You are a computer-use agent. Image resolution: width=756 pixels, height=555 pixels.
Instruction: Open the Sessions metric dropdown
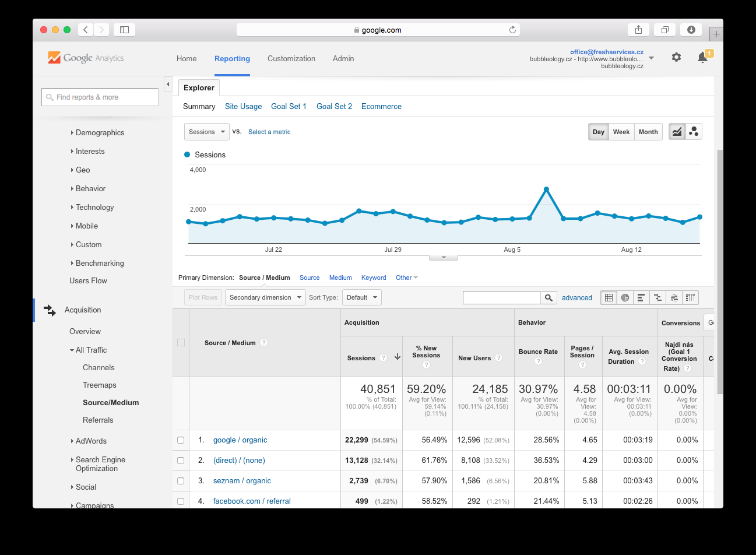(x=206, y=132)
